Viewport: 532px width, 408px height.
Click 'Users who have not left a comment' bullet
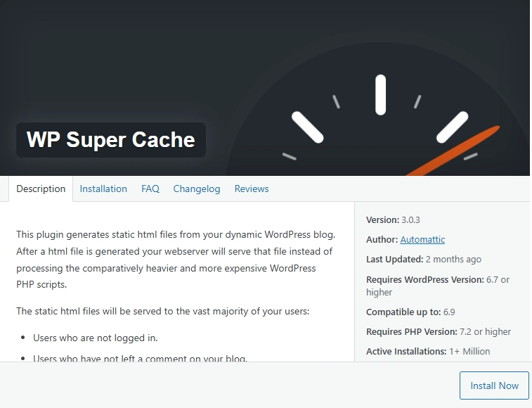(x=140, y=358)
